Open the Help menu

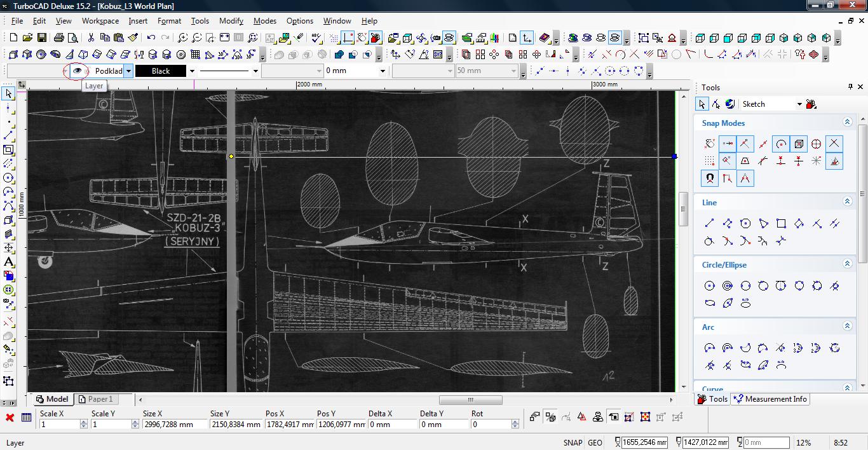[369, 21]
